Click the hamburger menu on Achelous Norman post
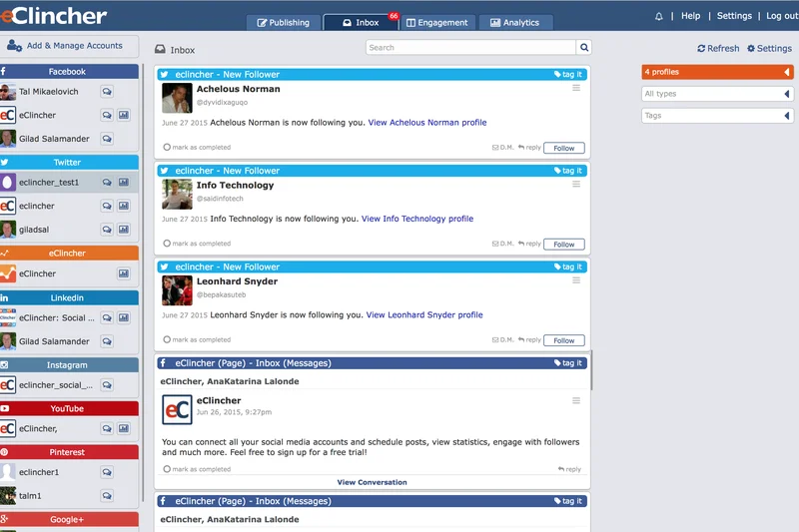799x532 pixels. (x=575, y=88)
